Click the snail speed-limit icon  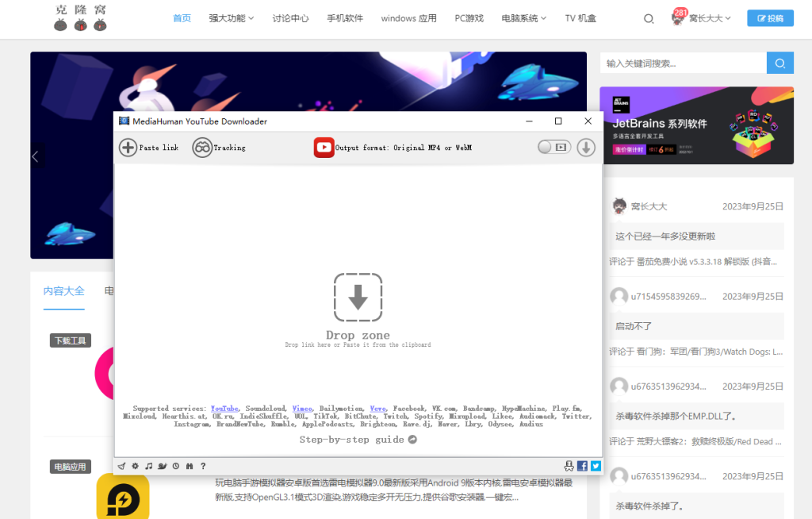[x=162, y=466]
